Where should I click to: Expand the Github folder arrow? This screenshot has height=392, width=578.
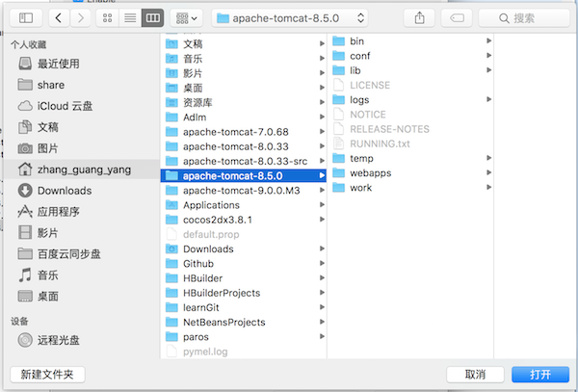point(322,264)
